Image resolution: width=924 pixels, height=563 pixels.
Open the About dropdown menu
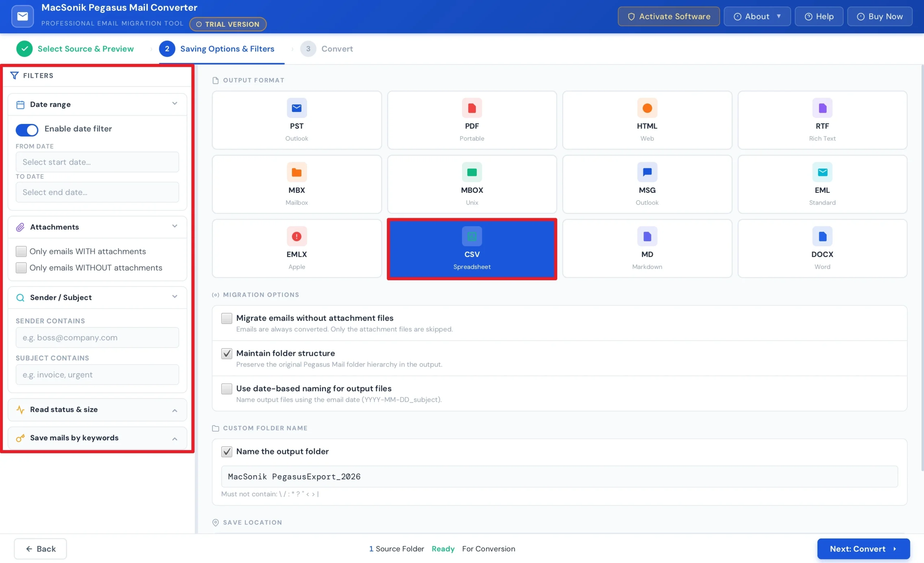tap(757, 17)
